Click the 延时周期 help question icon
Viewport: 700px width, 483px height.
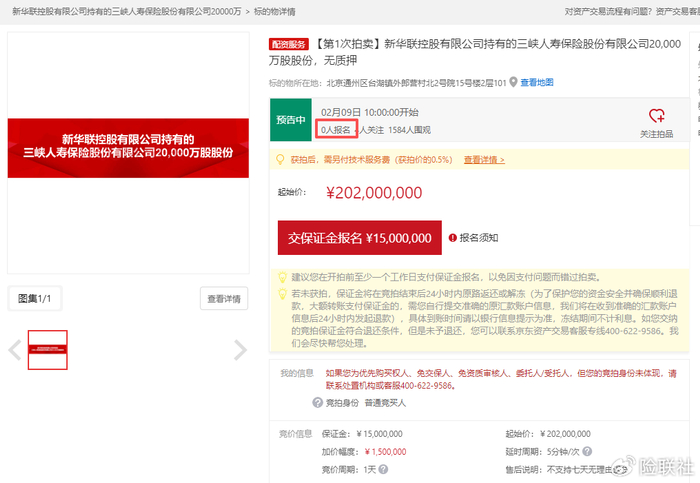point(587,451)
